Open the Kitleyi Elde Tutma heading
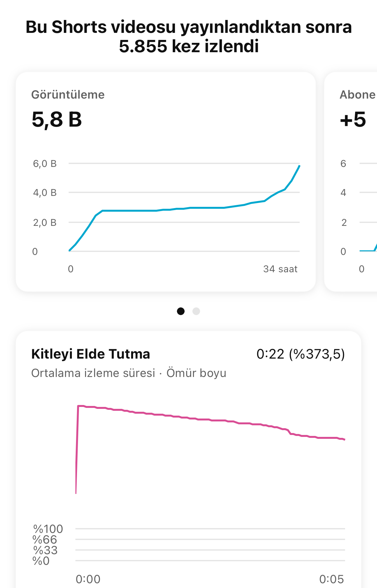 91,354
